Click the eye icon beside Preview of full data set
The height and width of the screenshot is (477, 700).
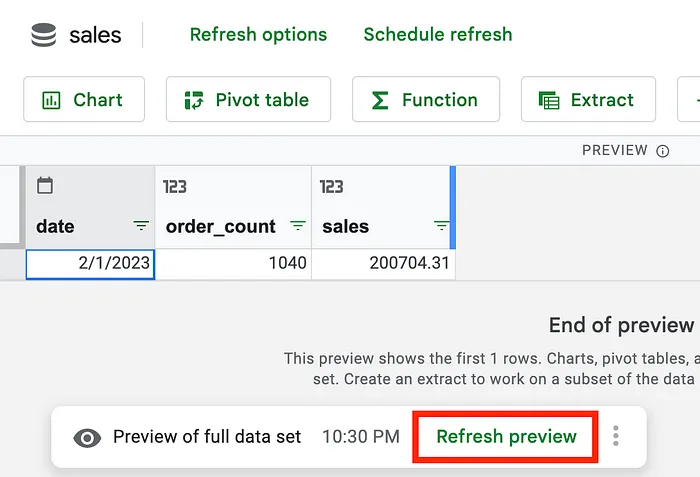[87, 438]
